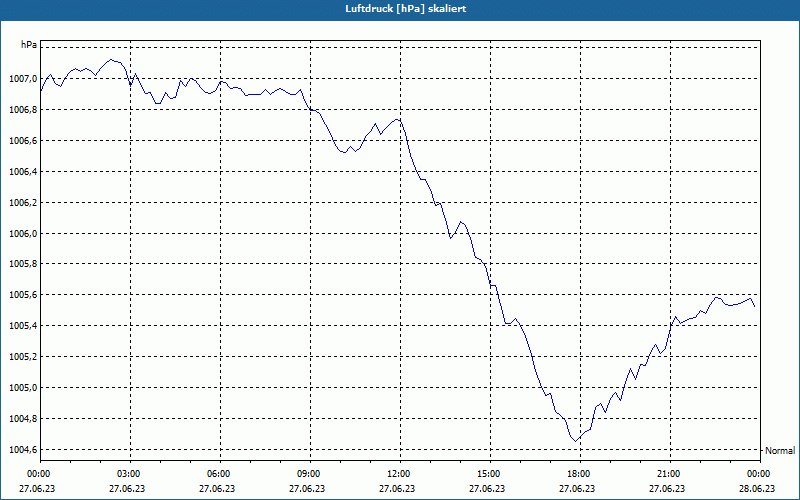Click the 06:00 time axis label
Viewport: 800px width, 500px height.
(x=220, y=474)
